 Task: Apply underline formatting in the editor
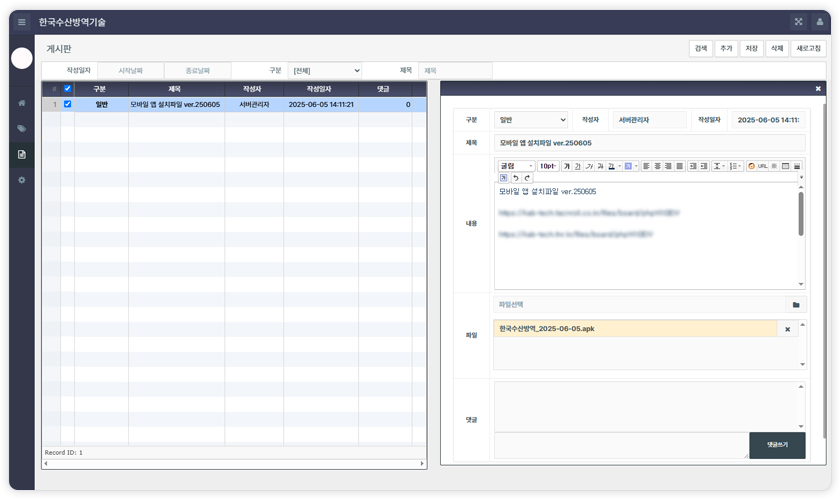[x=578, y=166]
